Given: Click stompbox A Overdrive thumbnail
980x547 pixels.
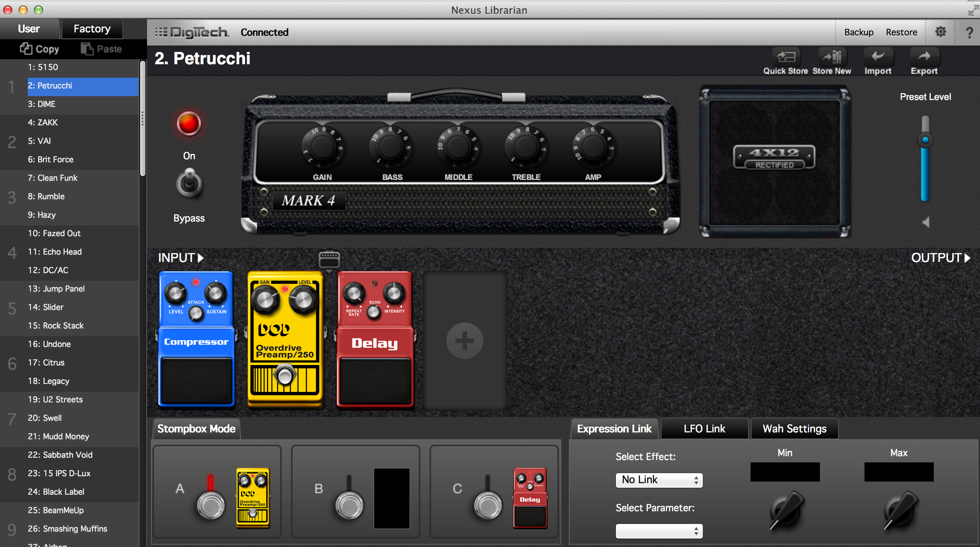Looking at the screenshot, I should click(253, 498).
